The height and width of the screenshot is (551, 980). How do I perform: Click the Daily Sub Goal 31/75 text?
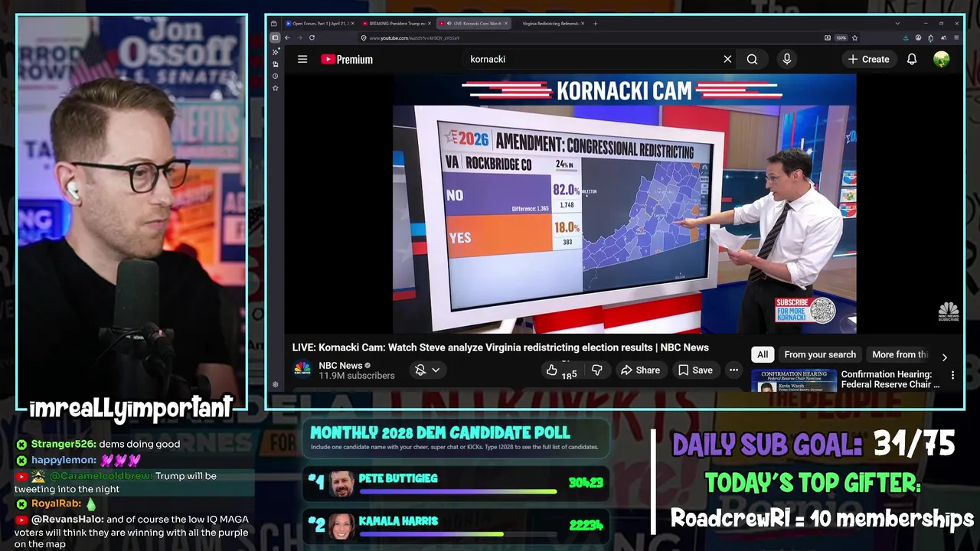813,444
